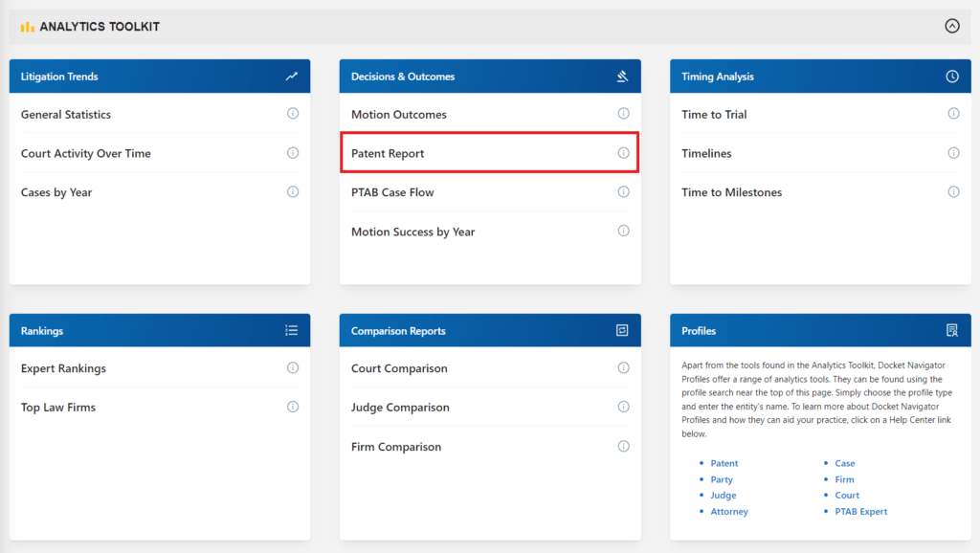
Task: Follow the Patent profile link
Action: (x=724, y=463)
